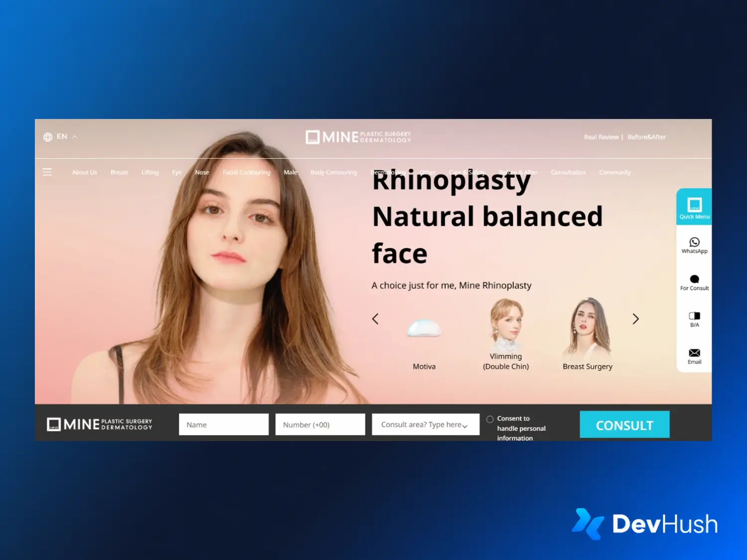Open the Breast menu item
747x560 pixels.
[x=119, y=172]
